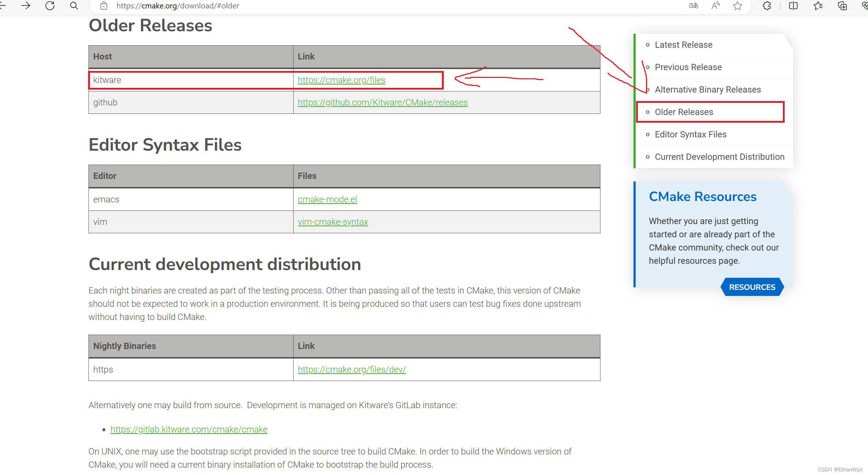Add page to favorites star

pos(737,6)
